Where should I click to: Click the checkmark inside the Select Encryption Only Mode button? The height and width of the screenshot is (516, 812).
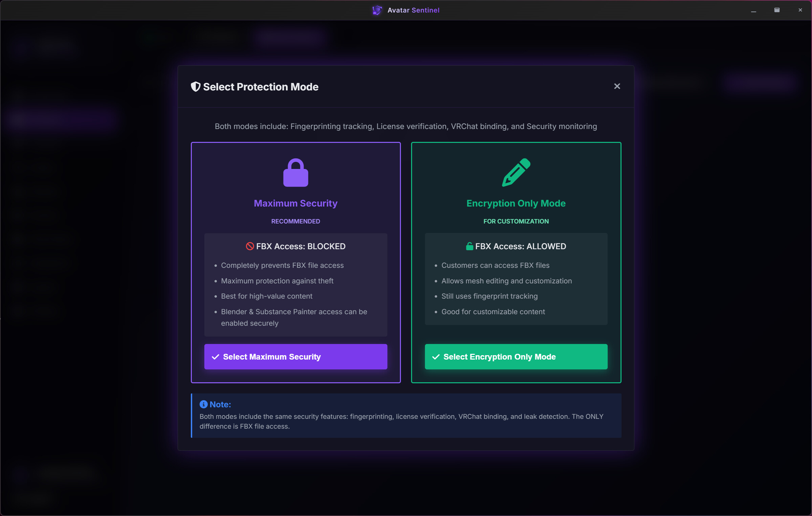pos(436,357)
